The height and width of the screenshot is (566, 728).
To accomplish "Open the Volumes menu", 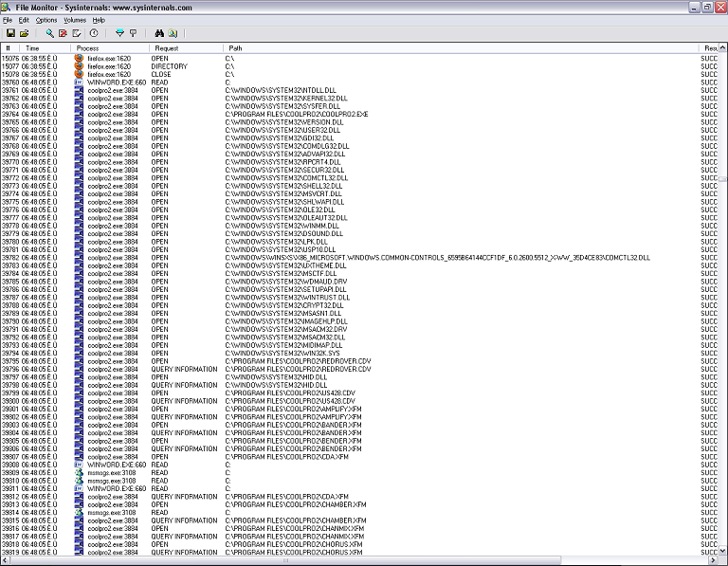I will 75,20.
